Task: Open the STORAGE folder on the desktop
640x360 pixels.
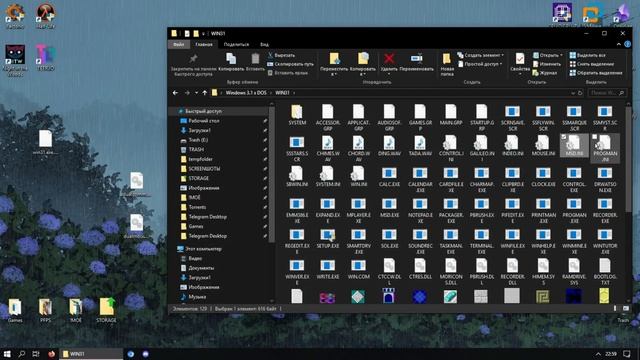Action: (107, 307)
